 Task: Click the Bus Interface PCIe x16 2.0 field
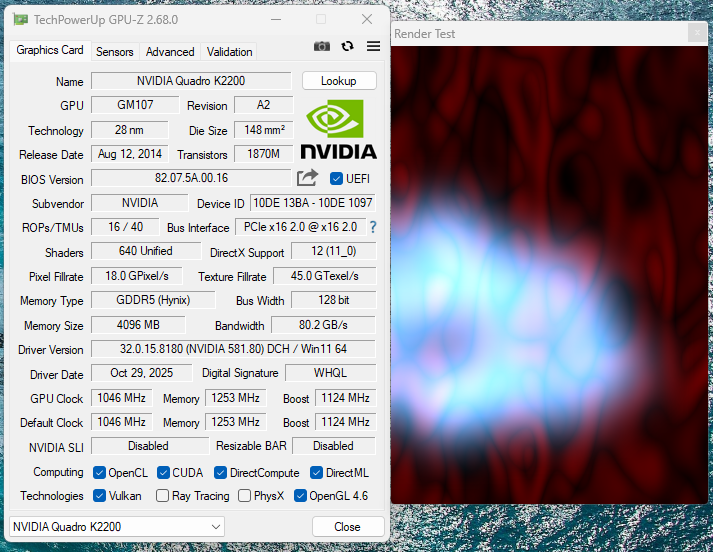tap(301, 226)
